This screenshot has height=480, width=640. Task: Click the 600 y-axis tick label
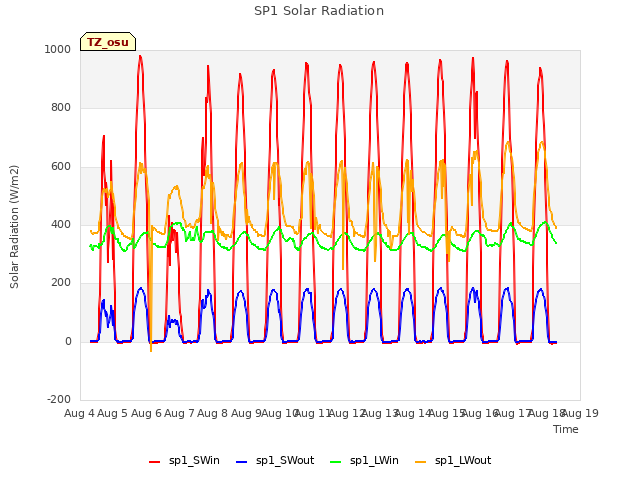tap(61, 167)
